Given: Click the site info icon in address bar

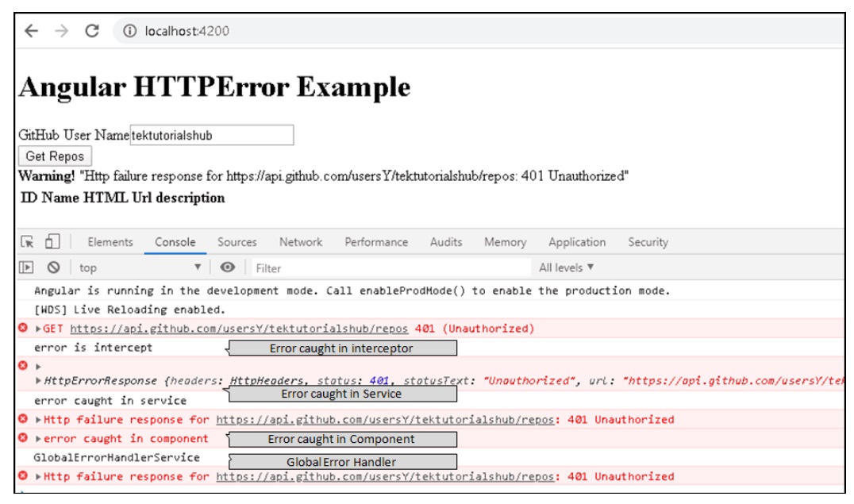Looking at the screenshot, I should pyautogui.click(x=129, y=31).
